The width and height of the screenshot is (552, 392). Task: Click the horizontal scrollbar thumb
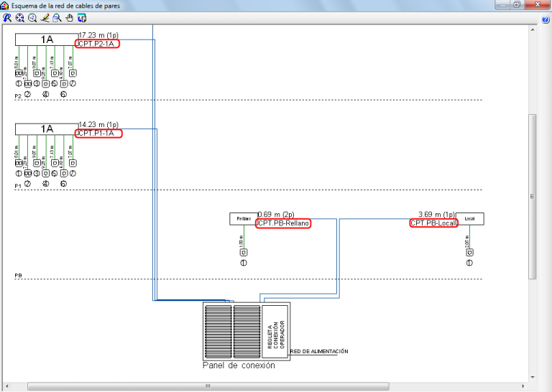pos(208,386)
